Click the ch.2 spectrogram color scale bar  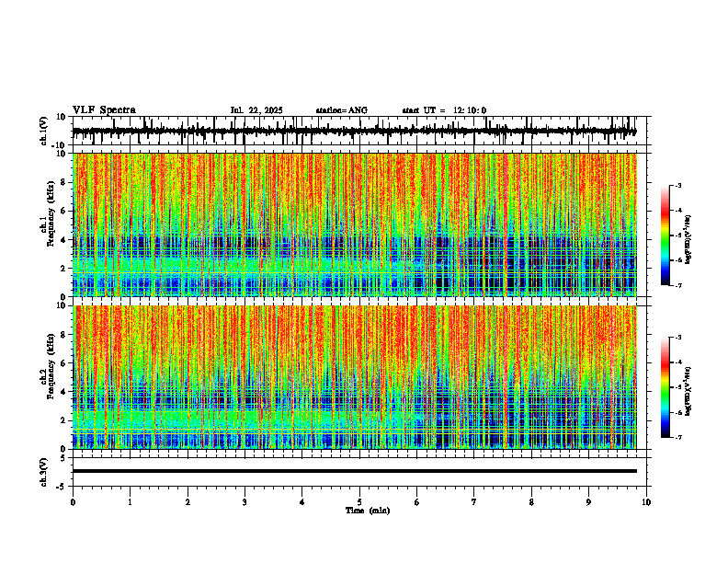pos(665,387)
